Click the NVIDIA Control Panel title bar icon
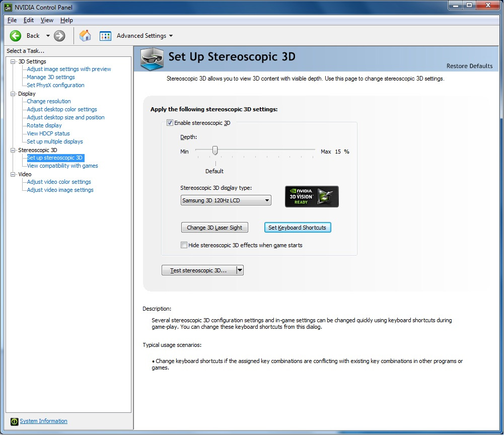This screenshot has width=504, height=435. [8, 7]
